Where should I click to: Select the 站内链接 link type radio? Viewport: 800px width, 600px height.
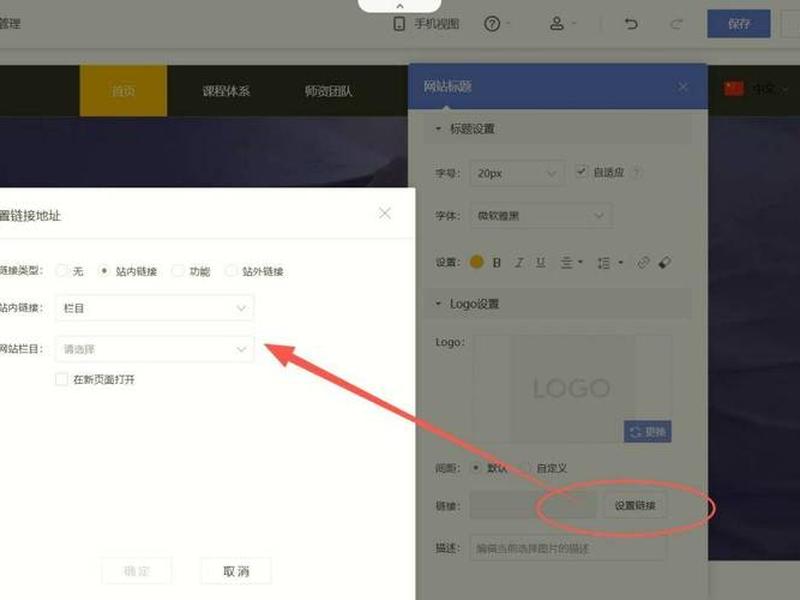pos(104,270)
